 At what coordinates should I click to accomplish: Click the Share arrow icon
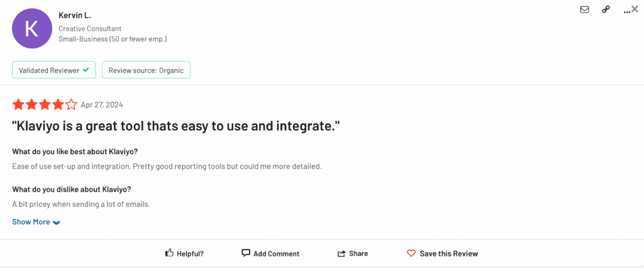341,253
